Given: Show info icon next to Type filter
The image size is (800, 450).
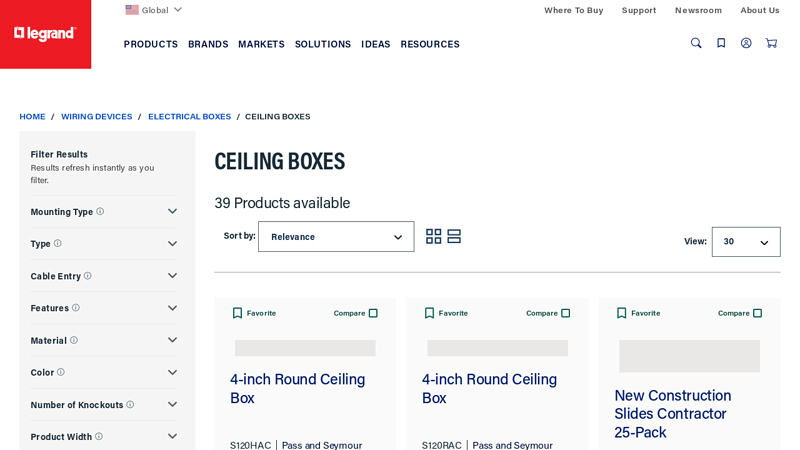Looking at the screenshot, I should 58,243.
